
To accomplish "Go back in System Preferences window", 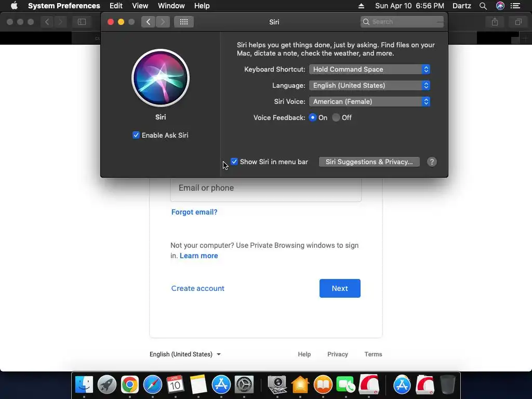I will pyautogui.click(x=148, y=22).
